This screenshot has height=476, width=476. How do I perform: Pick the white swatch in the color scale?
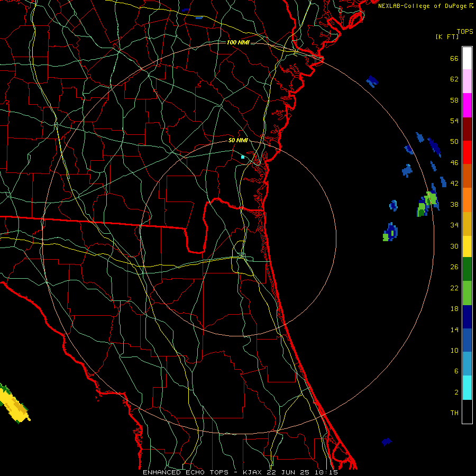point(467,58)
